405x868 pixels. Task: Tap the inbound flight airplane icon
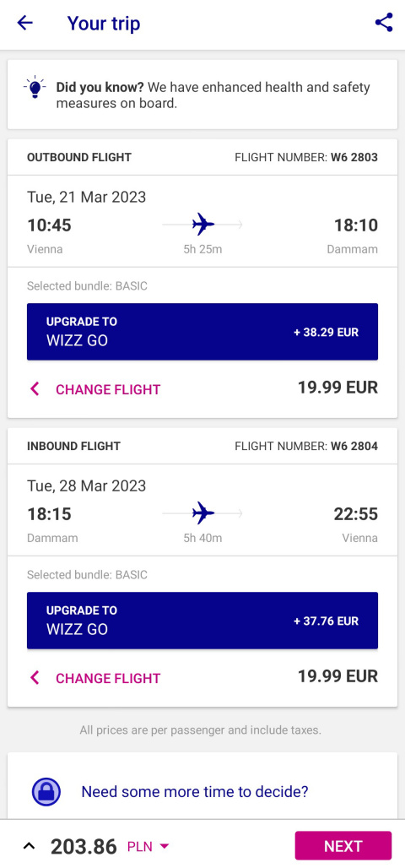[x=203, y=513]
